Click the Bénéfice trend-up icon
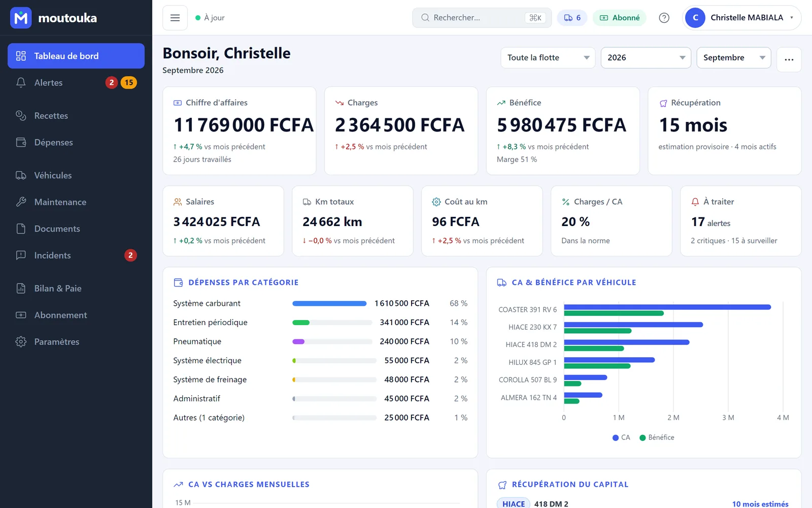This screenshot has height=508, width=812. 501,103
